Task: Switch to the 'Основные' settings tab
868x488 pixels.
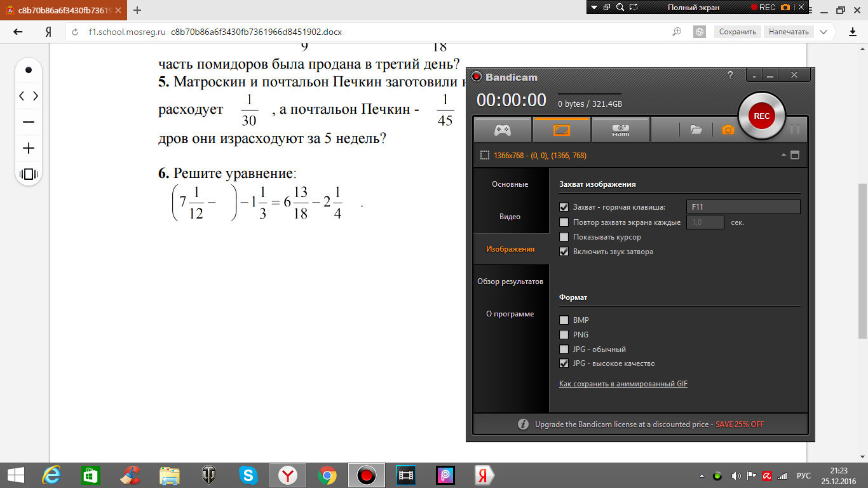Action: (510, 184)
